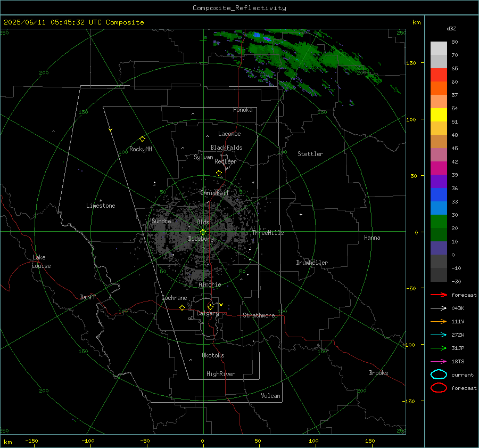Click the RockyMH label
Image resolution: width=479 pixels, height=448 pixels.
point(141,149)
